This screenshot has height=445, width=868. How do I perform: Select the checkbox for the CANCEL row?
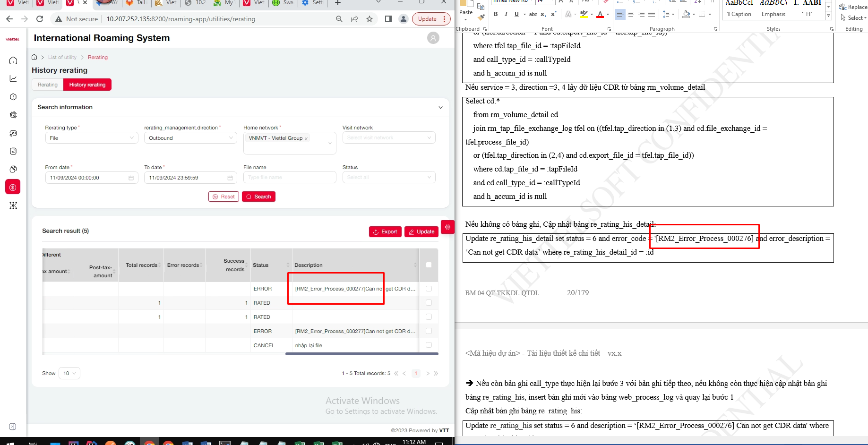click(429, 345)
